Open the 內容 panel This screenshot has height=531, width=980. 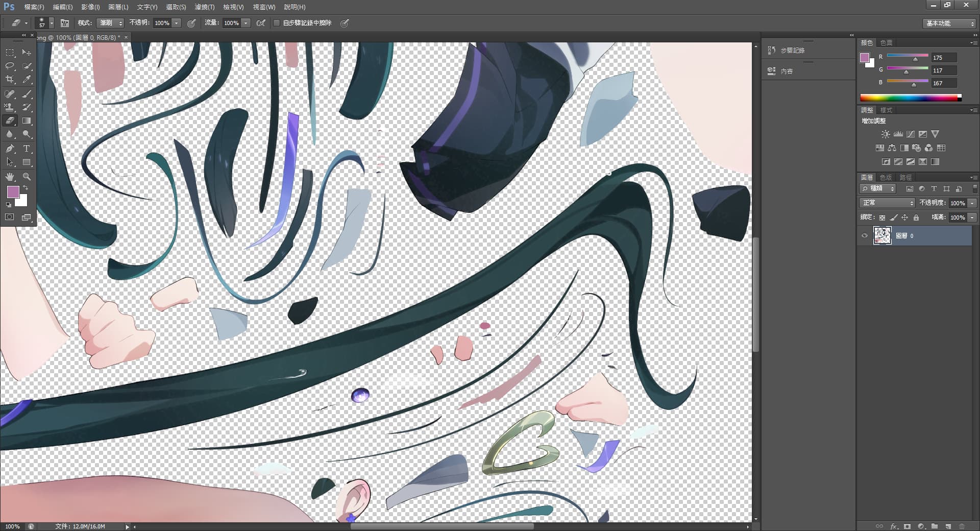[x=786, y=71]
